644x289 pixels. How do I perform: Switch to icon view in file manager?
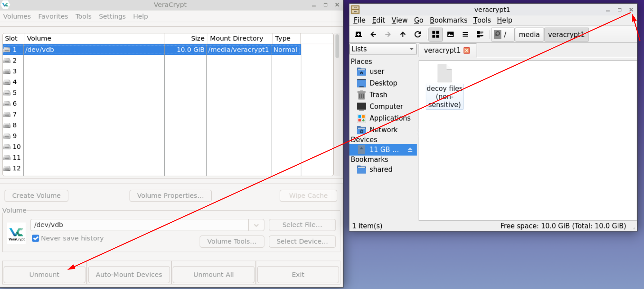coord(436,34)
